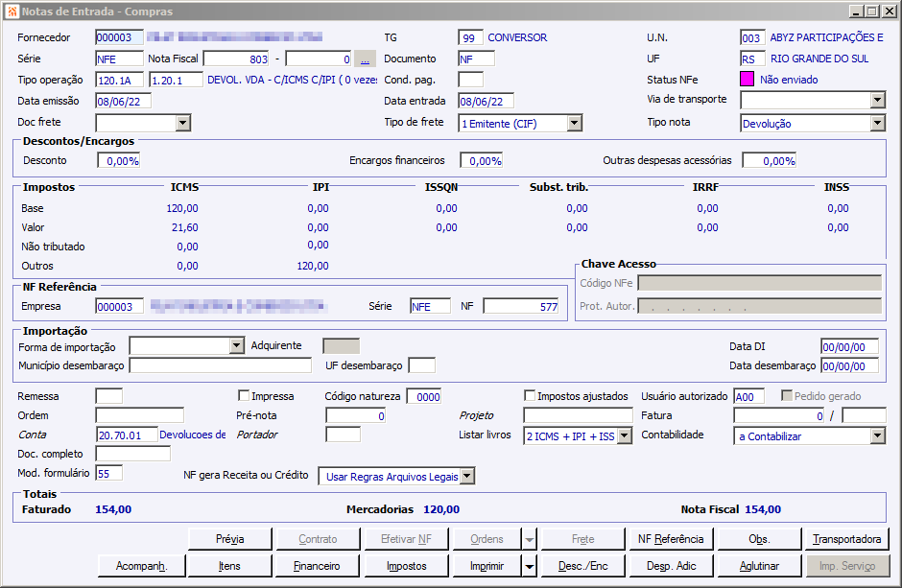Open the Listar livros dropdown
This screenshot has width=902, height=588.
point(624,436)
